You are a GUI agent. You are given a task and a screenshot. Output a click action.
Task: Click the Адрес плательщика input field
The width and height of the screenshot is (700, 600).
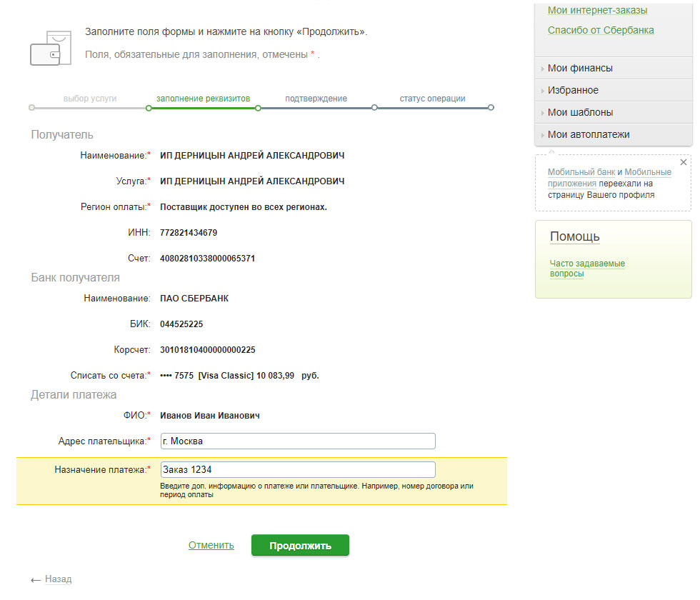298,441
